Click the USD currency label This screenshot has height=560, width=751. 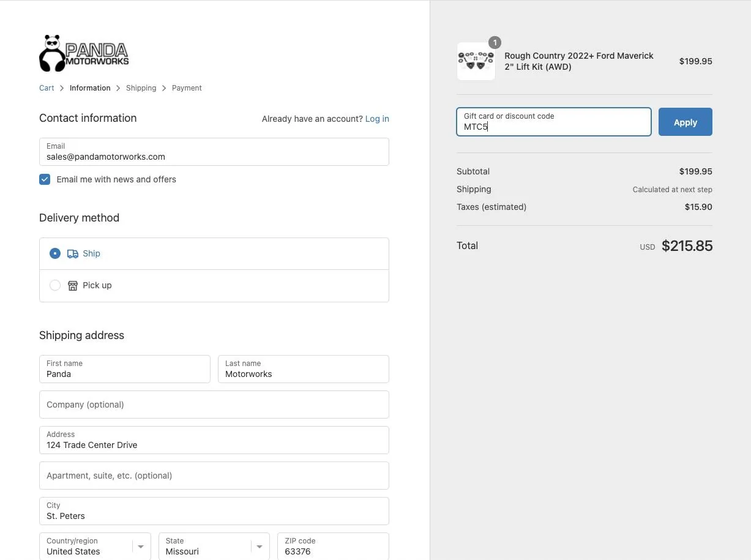[x=648, y=247]
